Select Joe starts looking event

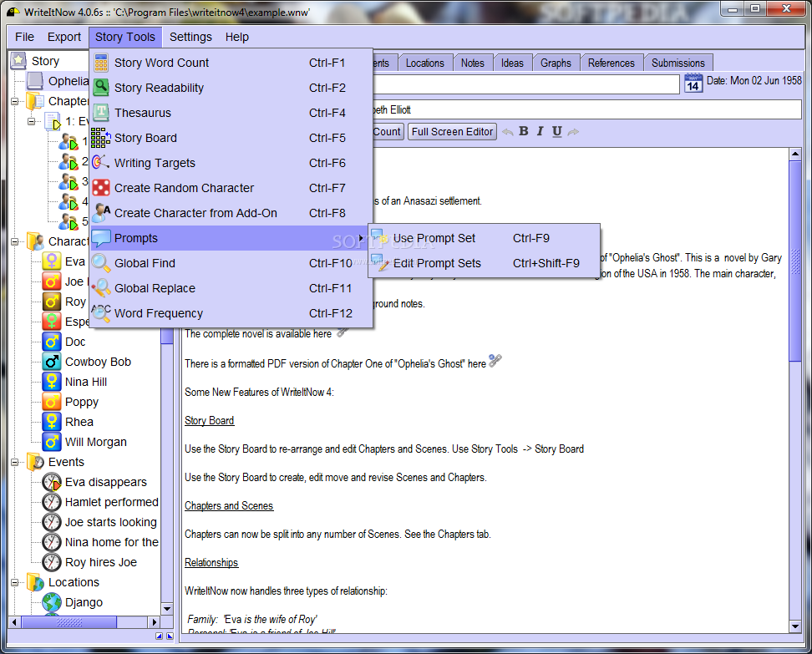click(110, 522)
